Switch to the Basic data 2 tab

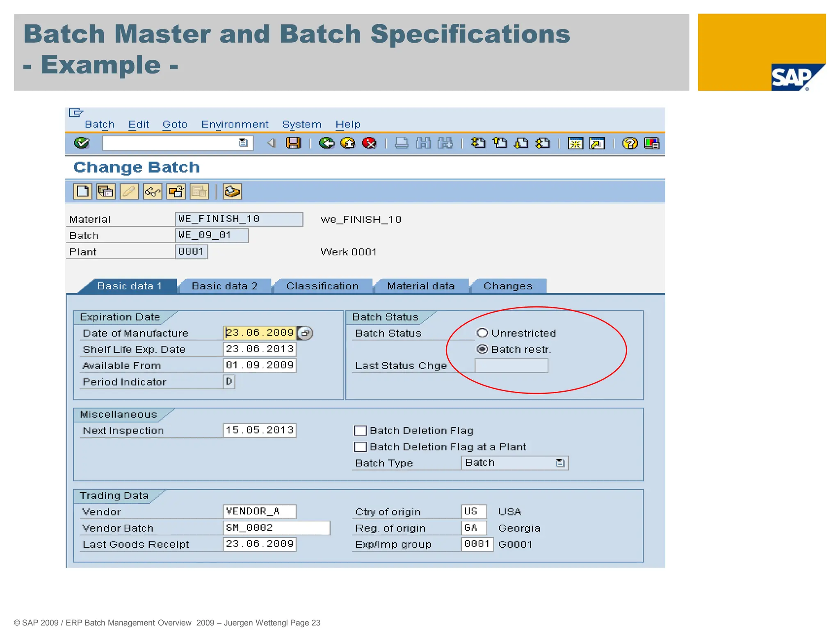coord(224,286)
